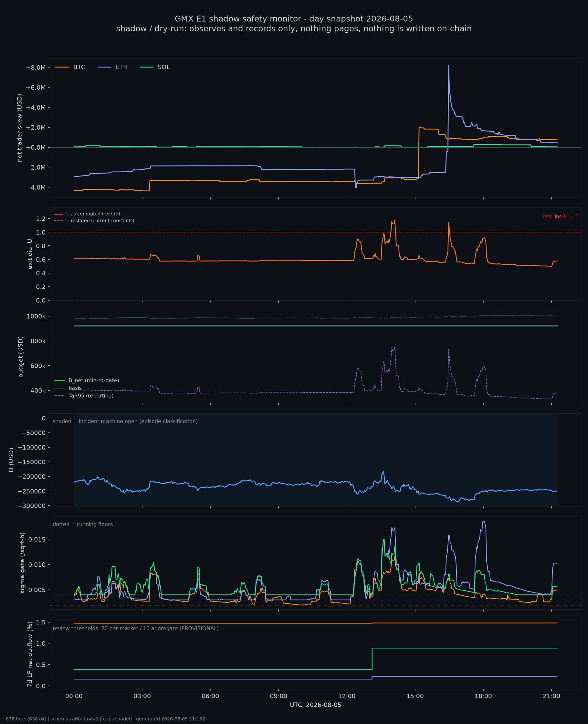Screen dimensions: 588x724
Task: Click the -2.0M skew tick label
Action: click(37, 168)
